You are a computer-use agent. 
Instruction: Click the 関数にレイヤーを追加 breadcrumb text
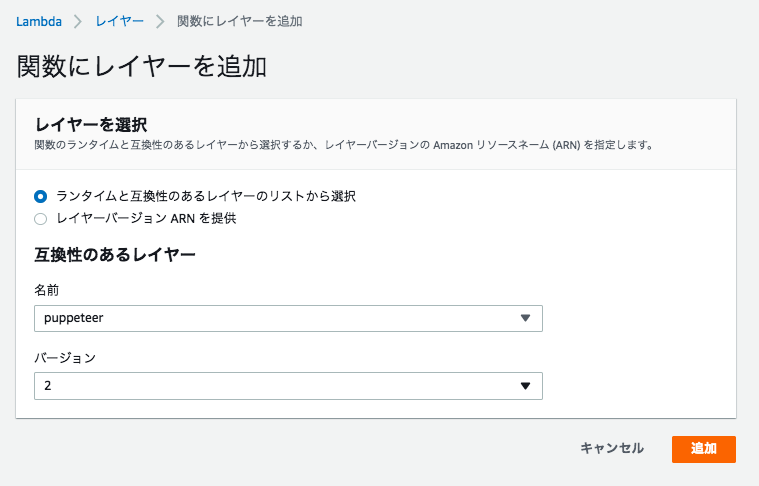pos(240,22)
